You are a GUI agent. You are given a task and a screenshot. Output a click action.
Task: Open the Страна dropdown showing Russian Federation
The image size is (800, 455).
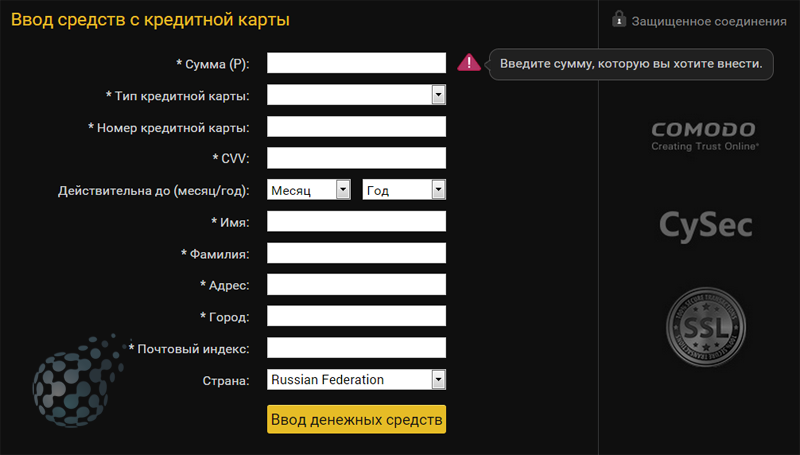point(356,380)
